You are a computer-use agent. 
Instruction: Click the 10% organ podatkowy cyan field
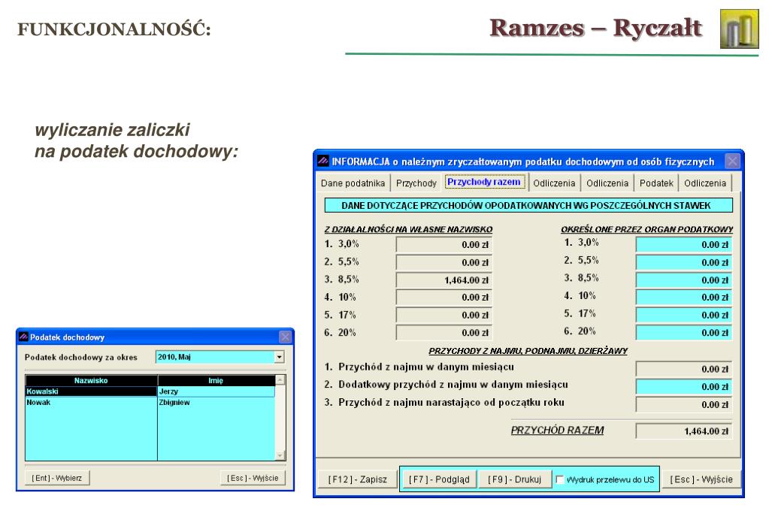click(x=683, y=298)
